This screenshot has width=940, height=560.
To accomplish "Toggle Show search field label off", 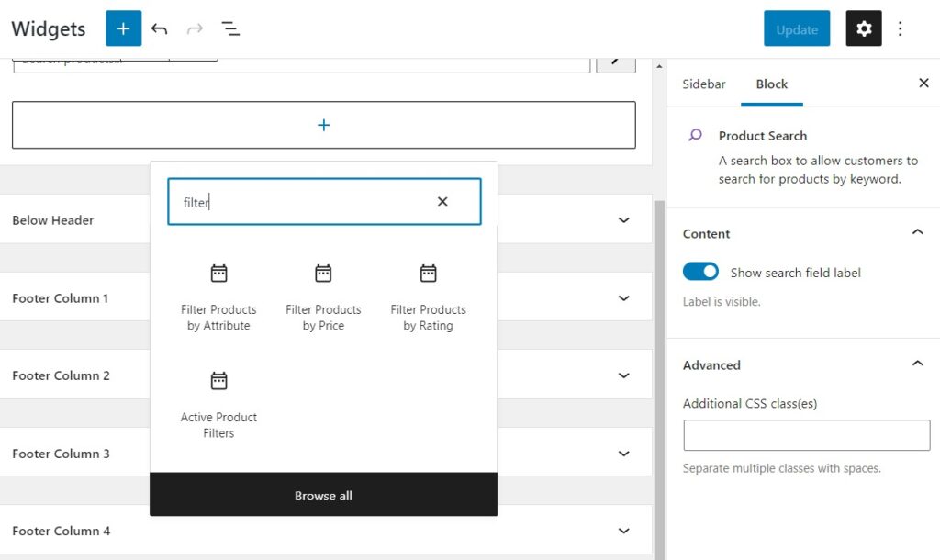I will point(700,272).
